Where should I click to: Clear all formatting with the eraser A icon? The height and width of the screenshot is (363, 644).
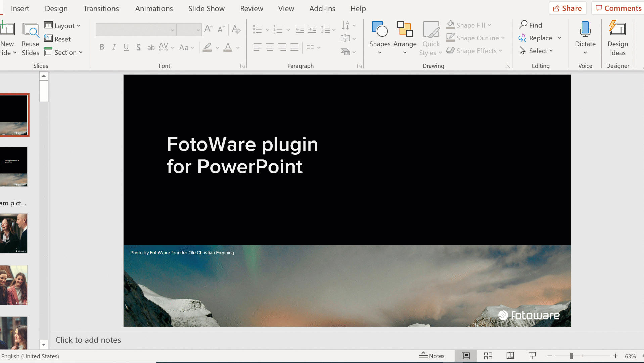tap(236, 29)
